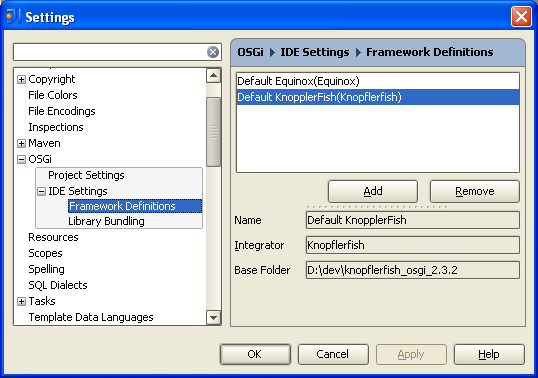Collapse the OSGi tree node
The width and height of the screenshot is (538, 378).
(21, 160)
